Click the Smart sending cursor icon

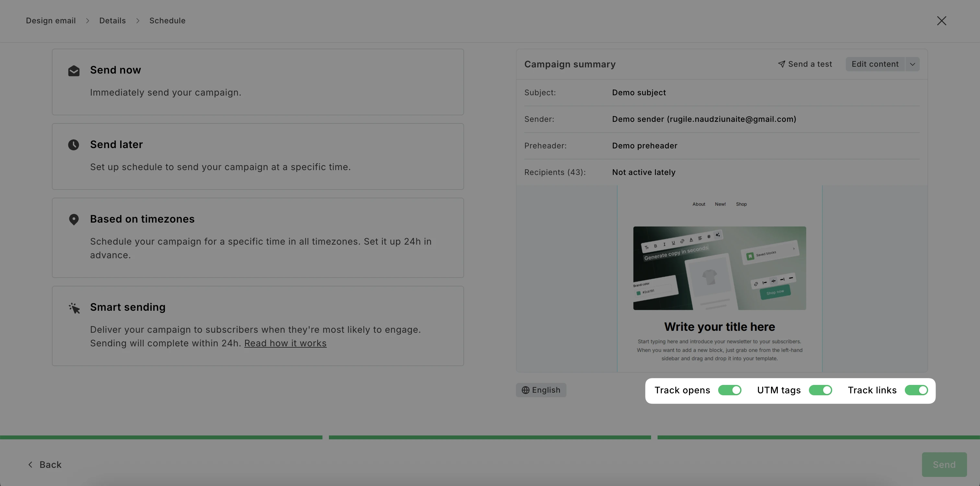pyautogui.click(x=74, y=308)
